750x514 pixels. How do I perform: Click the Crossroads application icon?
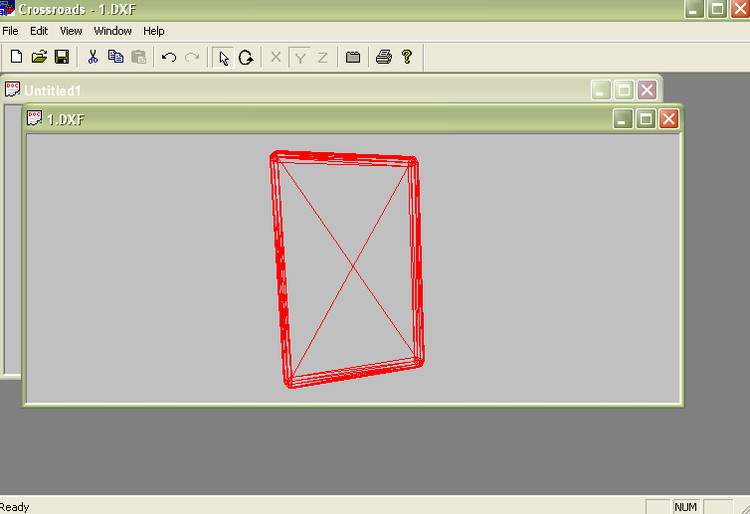(7, 8)
